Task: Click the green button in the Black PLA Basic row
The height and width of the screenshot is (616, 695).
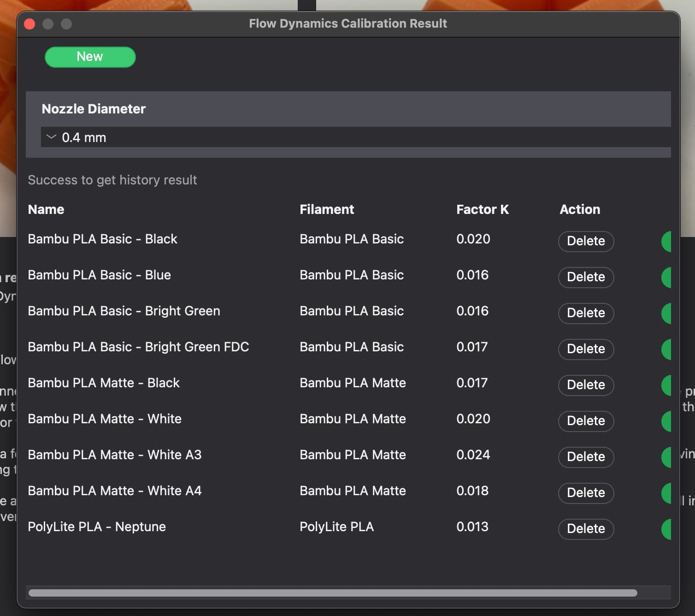Action: [666, 241]
